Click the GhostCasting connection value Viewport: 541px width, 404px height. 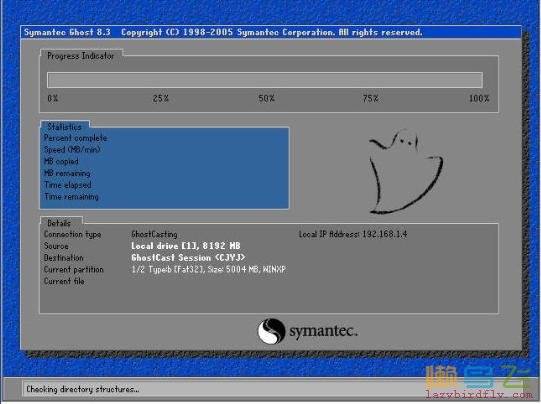pyautogui.click(x=154, y=234)
